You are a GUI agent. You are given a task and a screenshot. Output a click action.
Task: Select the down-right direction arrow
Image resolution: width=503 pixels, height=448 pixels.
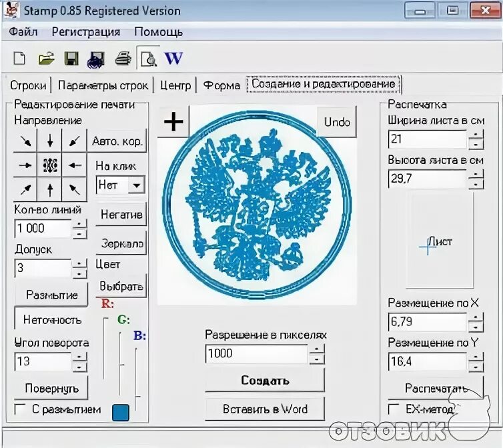(x=25, y=141)
